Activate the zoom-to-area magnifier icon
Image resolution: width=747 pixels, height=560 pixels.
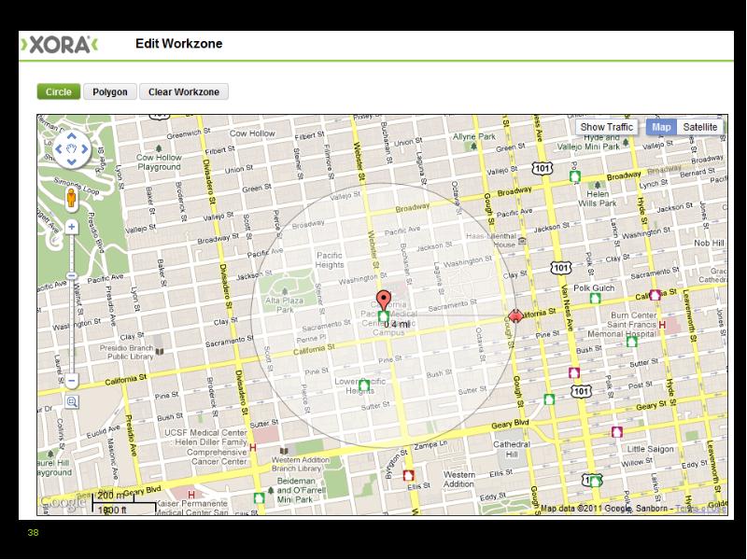click(72, 402)
